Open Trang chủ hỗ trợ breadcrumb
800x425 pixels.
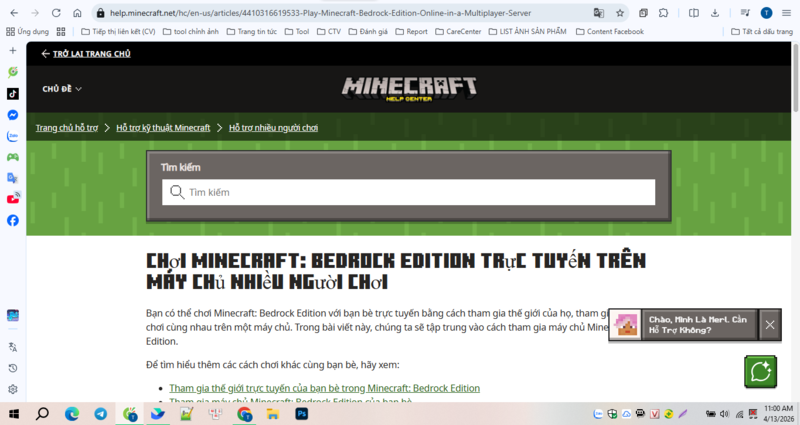pos(67,128)
